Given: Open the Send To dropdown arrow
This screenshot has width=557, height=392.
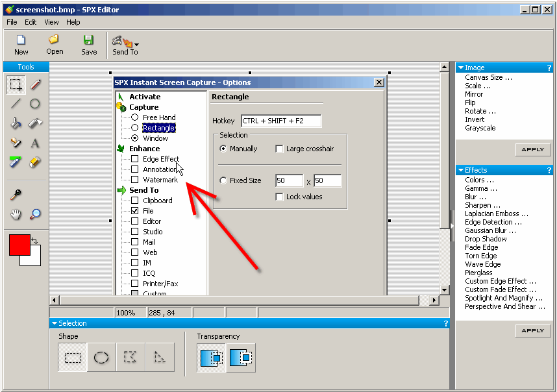Looking at the screenshot, I should pos(137,45).
